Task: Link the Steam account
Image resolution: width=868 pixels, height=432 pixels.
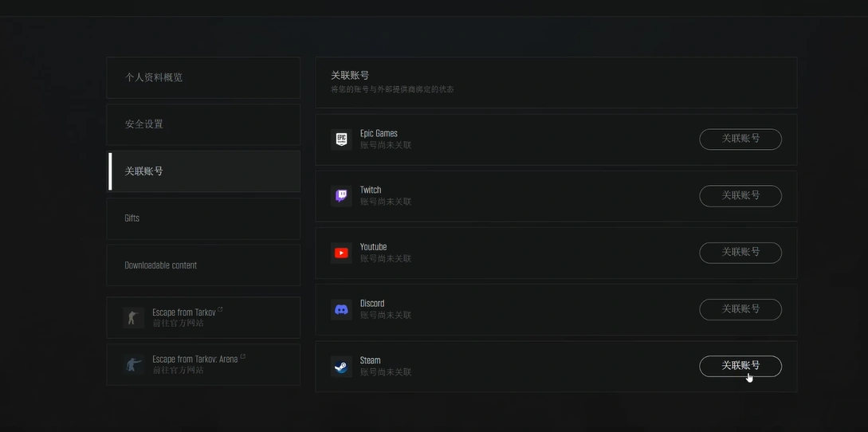Action: (740, 366)
